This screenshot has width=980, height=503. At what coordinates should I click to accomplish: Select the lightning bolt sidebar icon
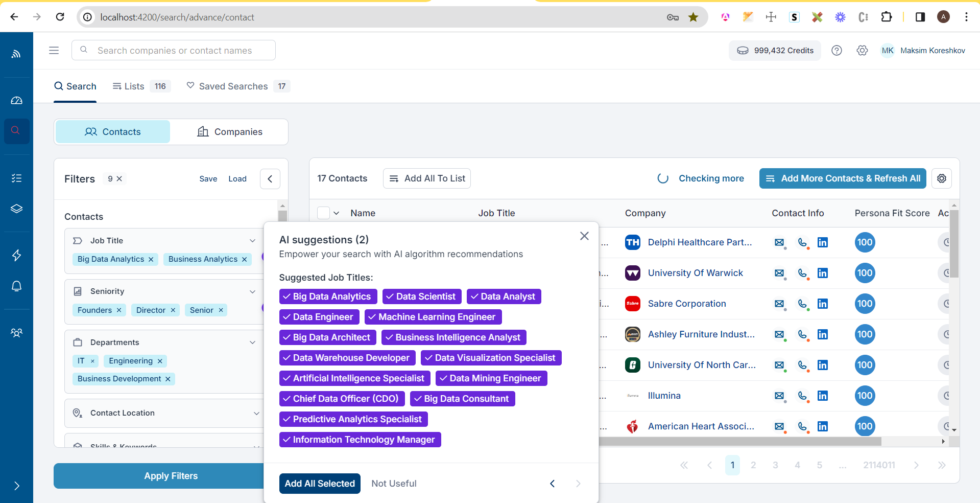(17, 256)
